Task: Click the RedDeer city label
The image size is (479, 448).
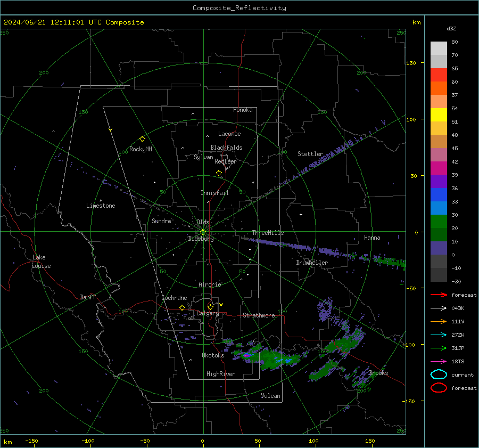Action: tap(226, 161)
